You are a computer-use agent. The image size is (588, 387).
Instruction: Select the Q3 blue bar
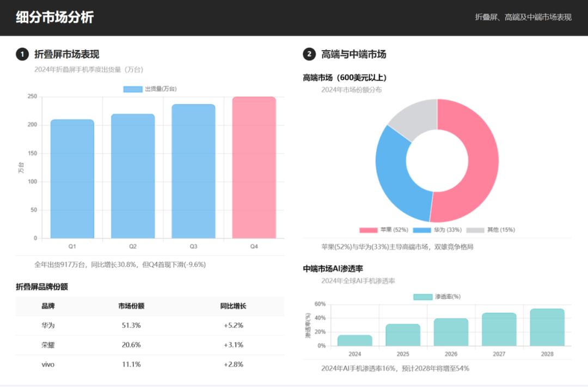[193, 171]
